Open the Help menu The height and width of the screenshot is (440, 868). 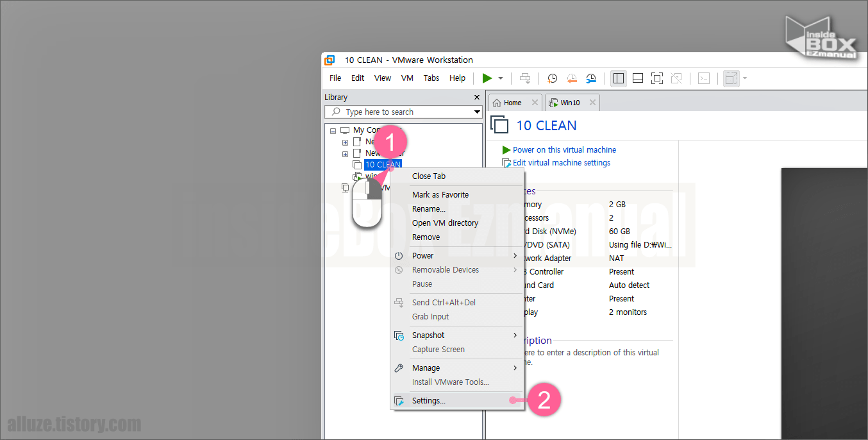click(x=458, y=78)
